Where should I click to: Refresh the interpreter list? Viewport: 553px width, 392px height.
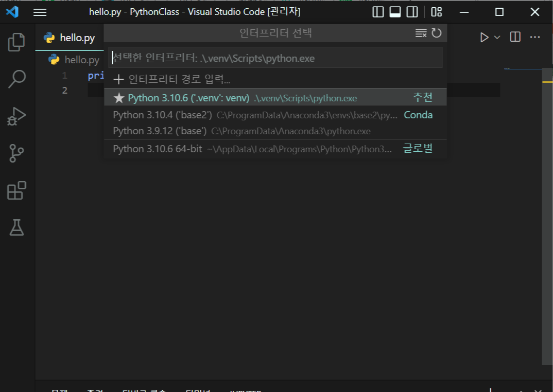(437, 33)
